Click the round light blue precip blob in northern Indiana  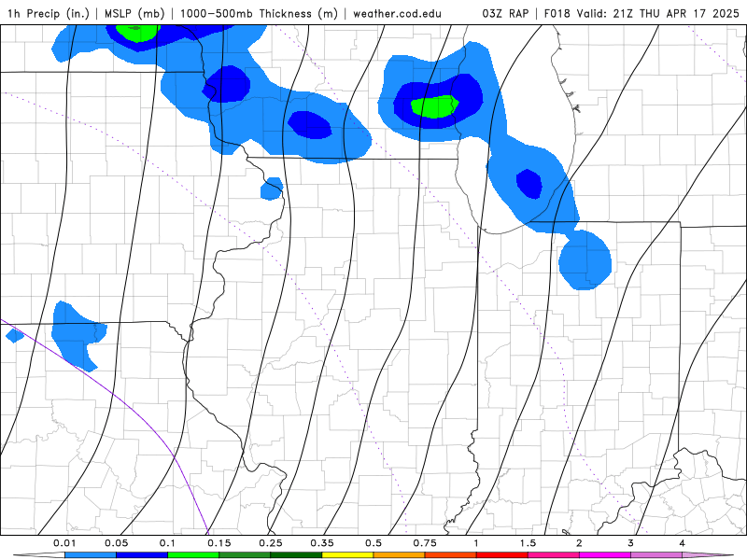click(x=585, y=260)
